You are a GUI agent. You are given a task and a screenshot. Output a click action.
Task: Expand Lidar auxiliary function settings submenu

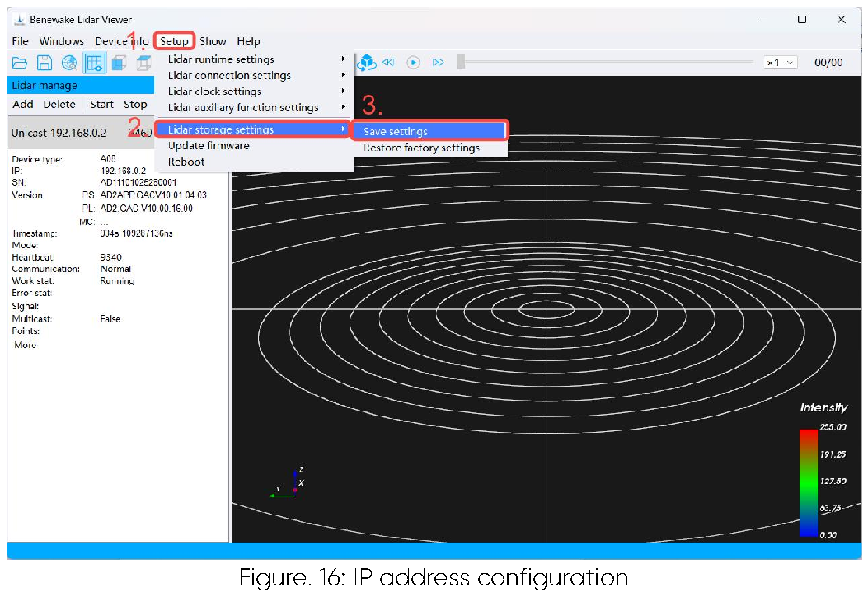tap(255, 107)
